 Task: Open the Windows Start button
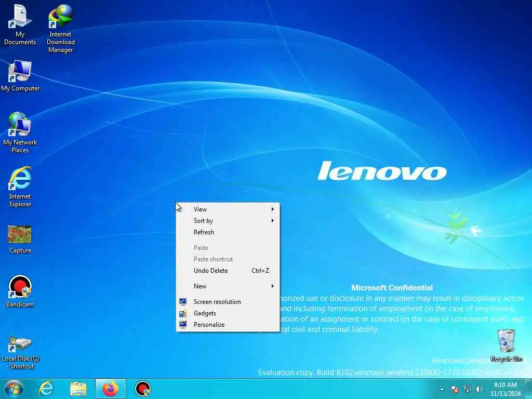coord(14,389)
